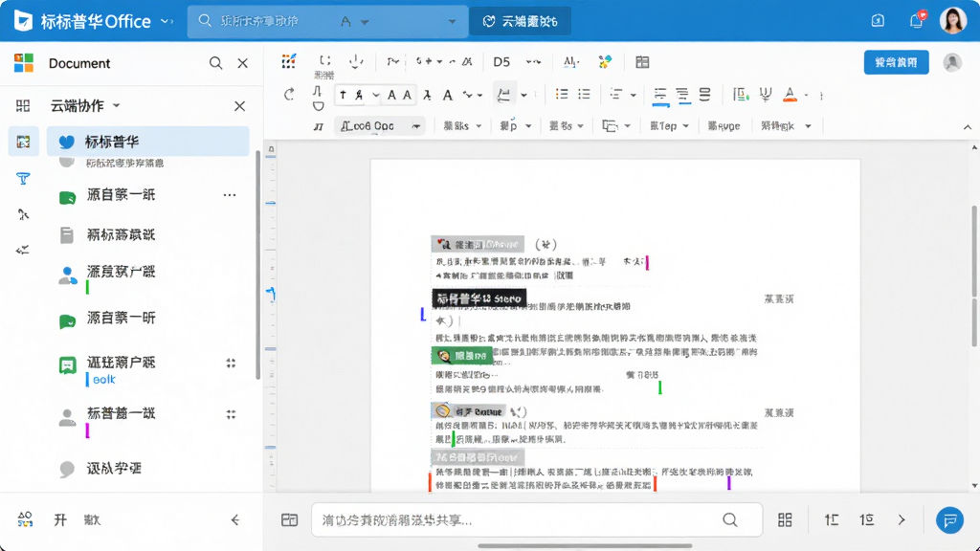Click the microphone dictation icon in top toolbar

point(356,61)
